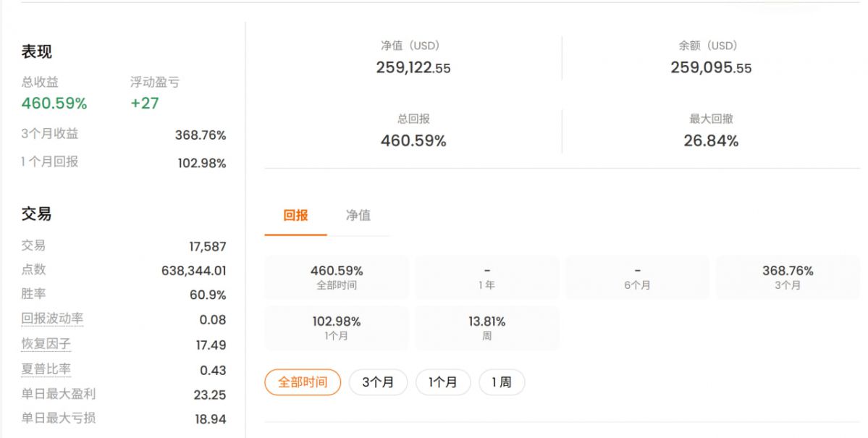Select the 1个月 time range pill
Screen dimensions: 868x438
pyautogui.click(x=443, y=382)
